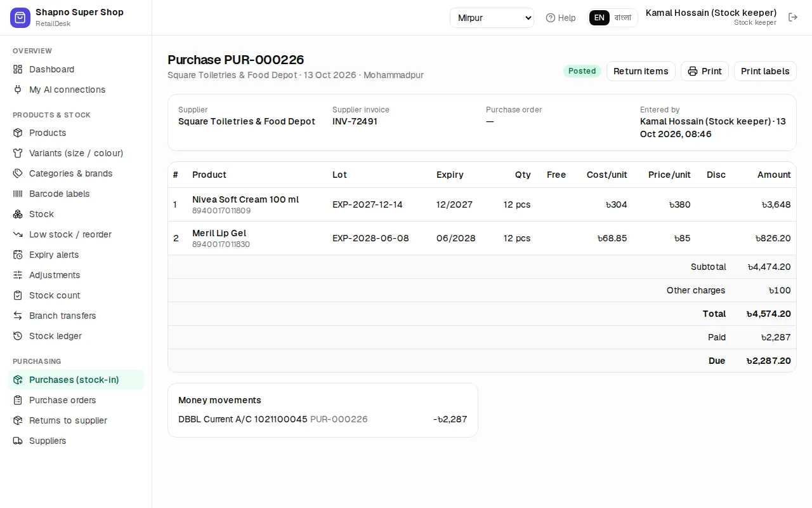
Task: Click lot EXP-2028-06-08
Action: pos(370,238)
